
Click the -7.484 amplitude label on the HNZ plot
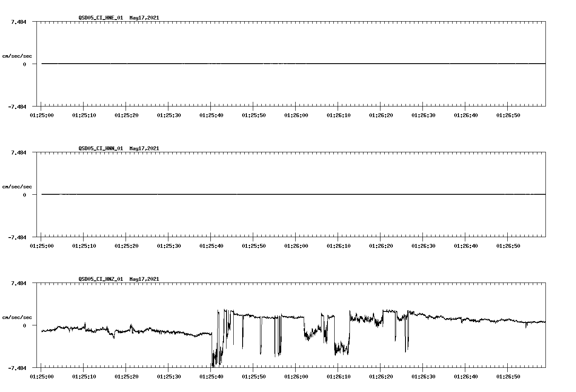pos(16,368)
